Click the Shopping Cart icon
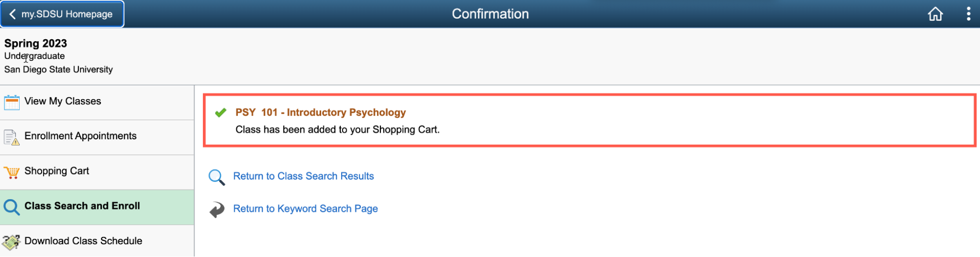The width and height of the screenshot is (980, 257). (x=12, y=172)
